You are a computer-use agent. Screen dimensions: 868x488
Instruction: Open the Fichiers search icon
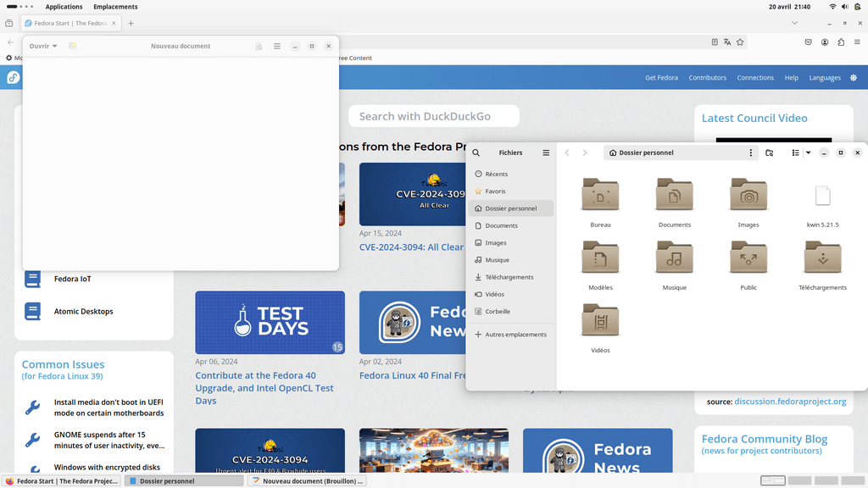coord(476,152)
